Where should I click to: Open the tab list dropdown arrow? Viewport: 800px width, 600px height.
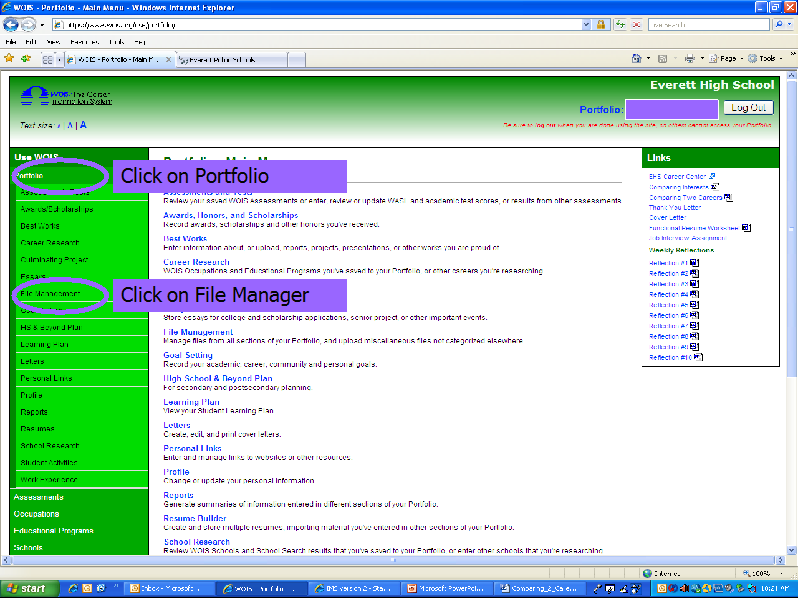click(x=59, y=60)
